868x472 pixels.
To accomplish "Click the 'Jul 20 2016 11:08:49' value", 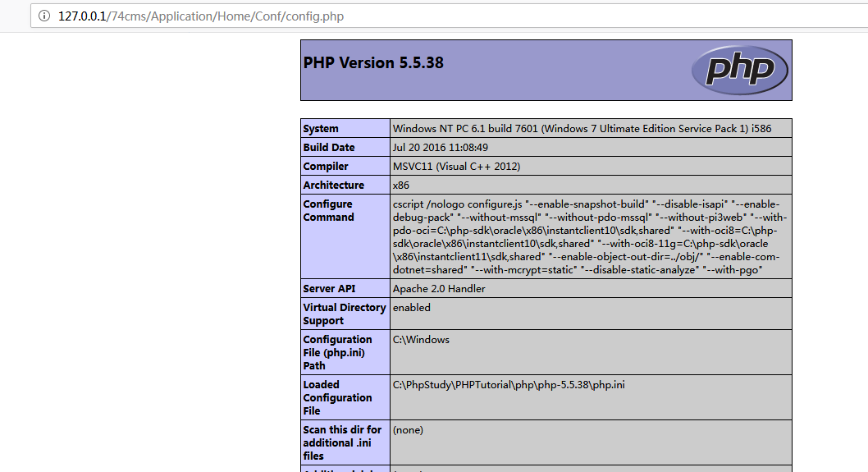I will [x=440, y=148].
